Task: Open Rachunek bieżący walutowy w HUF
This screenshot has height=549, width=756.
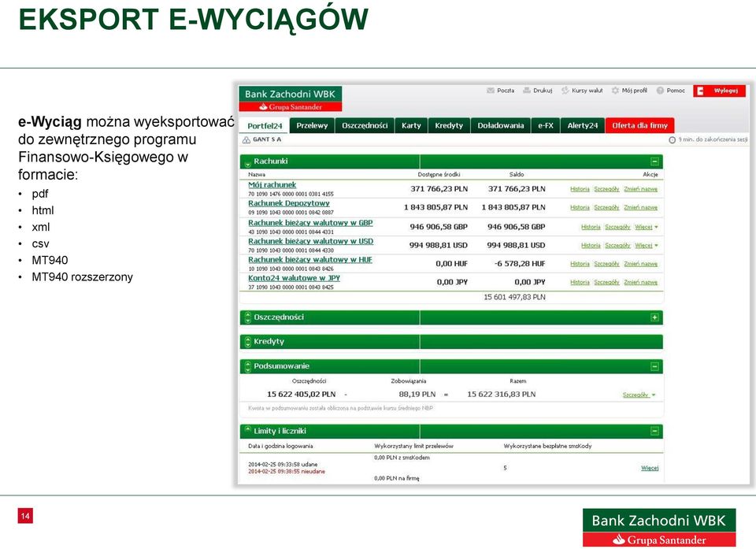Action: [310, 260]
